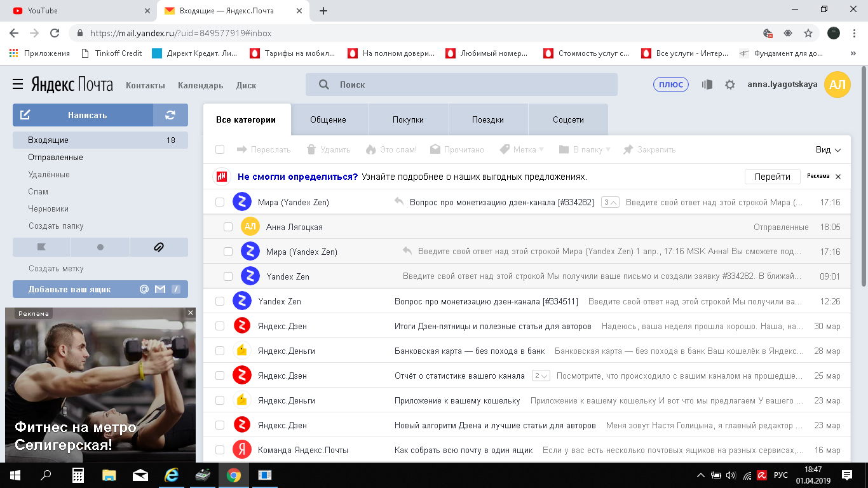Open File Explorer from the taskbar
The width and height of the screenshot is (868, 488).
point(109,475)
